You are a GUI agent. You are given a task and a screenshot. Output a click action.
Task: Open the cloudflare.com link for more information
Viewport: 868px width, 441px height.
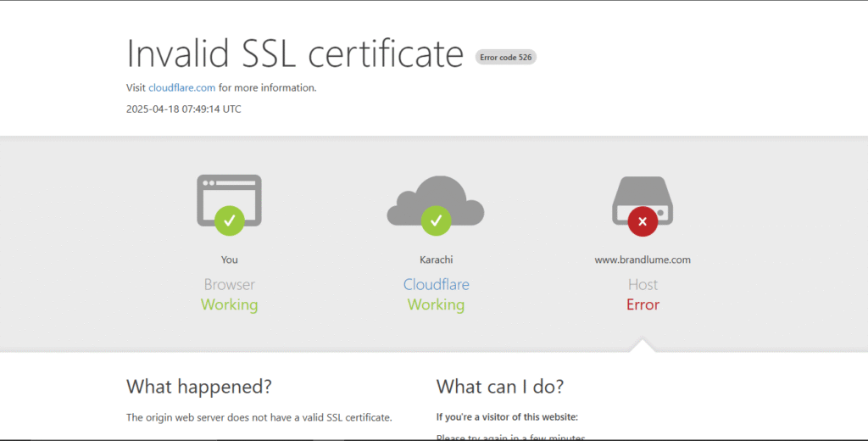click(x=181, y=87)
